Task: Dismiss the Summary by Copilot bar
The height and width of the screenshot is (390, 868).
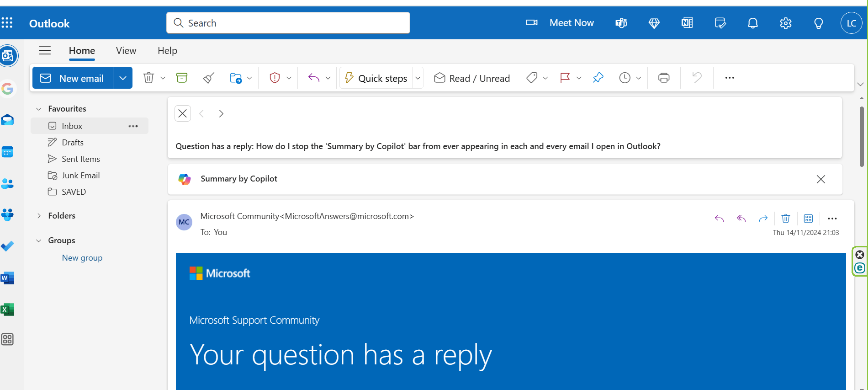Action: [x=820, y=179]
